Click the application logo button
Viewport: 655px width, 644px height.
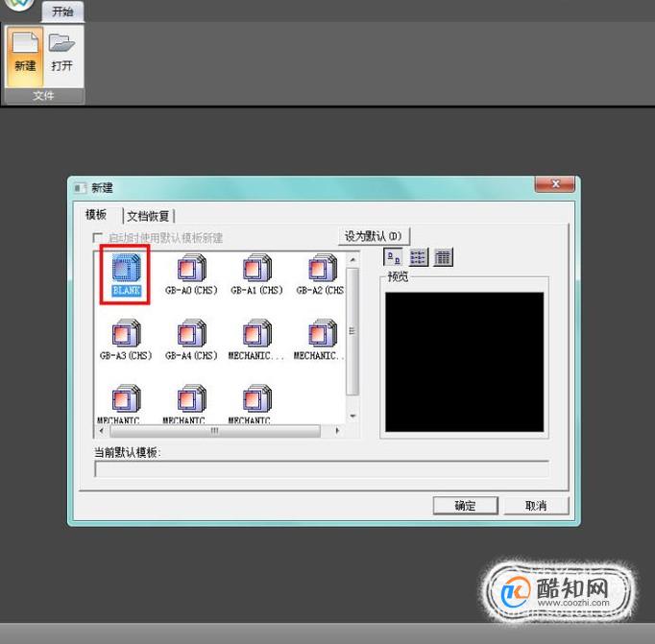pos(18,4)
